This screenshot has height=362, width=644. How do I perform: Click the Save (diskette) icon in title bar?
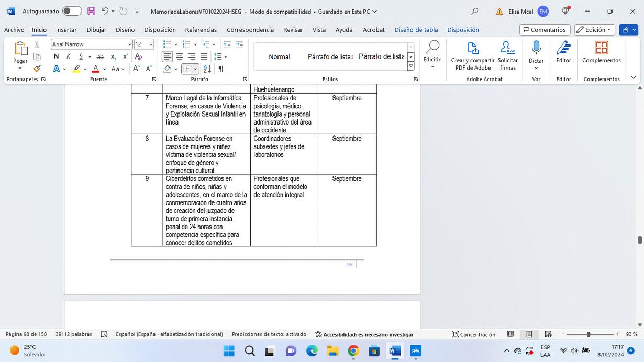tap(92, 11)
